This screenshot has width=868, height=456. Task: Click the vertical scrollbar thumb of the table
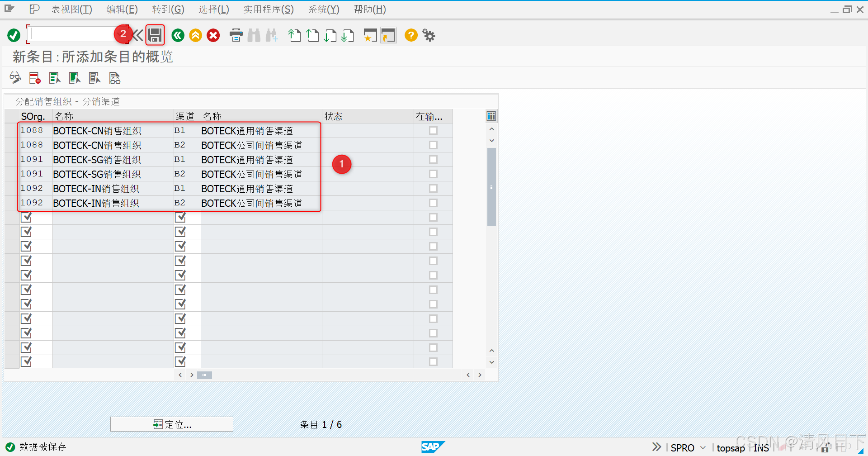[491, 186]
